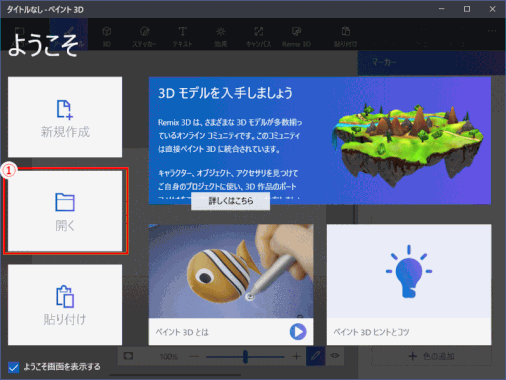This screenshot has height=380, width=506.
Task: Open the ペイント 3D ヒントとコツ card
Action: click(409, 285)
